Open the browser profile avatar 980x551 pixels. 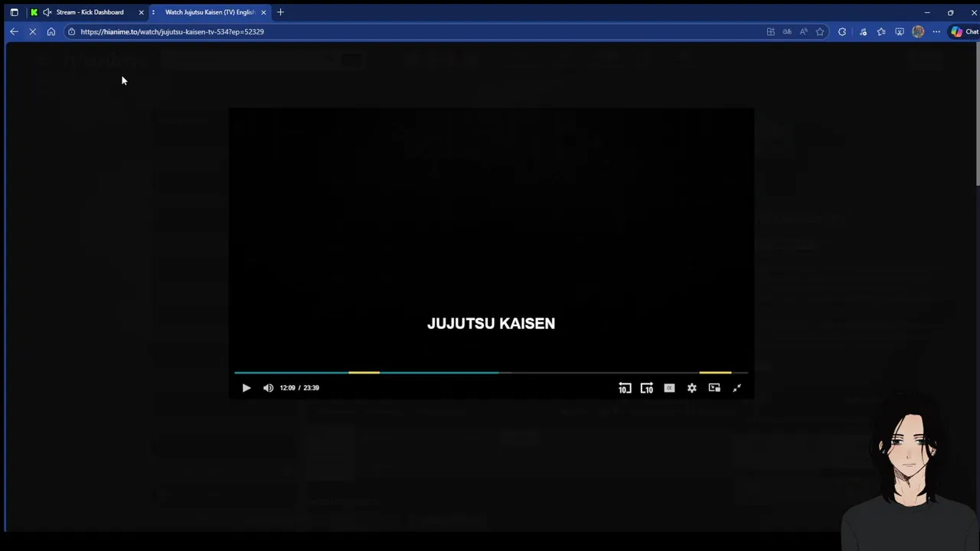coord(918,31)
